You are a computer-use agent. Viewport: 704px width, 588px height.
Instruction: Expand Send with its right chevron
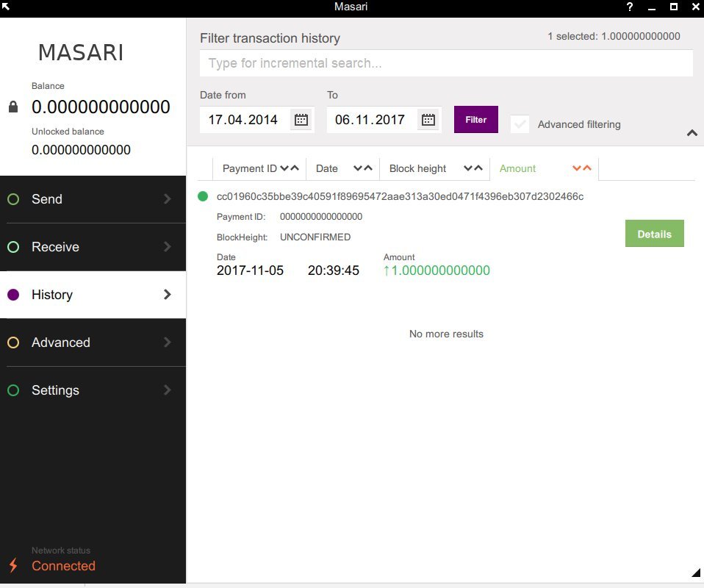[x=168, y=199]
